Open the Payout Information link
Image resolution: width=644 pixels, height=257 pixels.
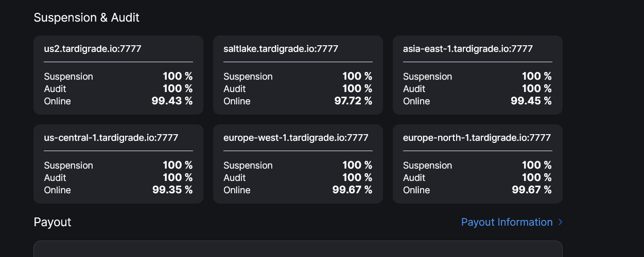pos(507,222)
